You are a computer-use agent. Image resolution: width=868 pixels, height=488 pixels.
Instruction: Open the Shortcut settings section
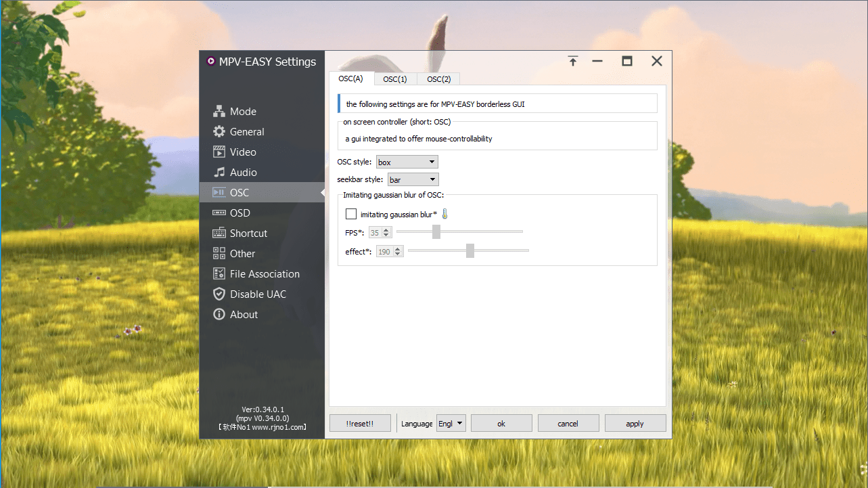click(x=262, y=234)
